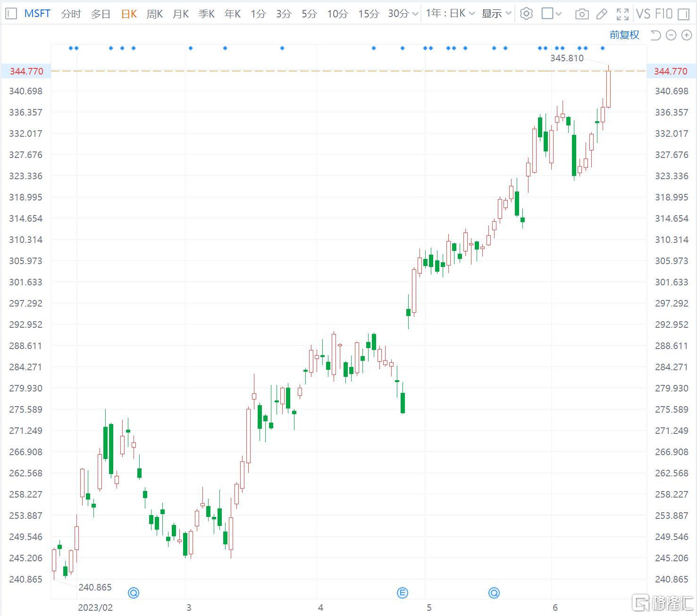
Task: Toggle the left sidebar panel icon
Action: click(x=11, y=14)
